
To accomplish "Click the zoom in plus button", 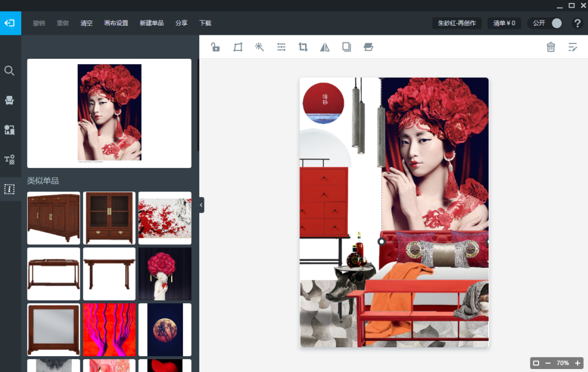I will pyautogui.click(x=577, y=363).
